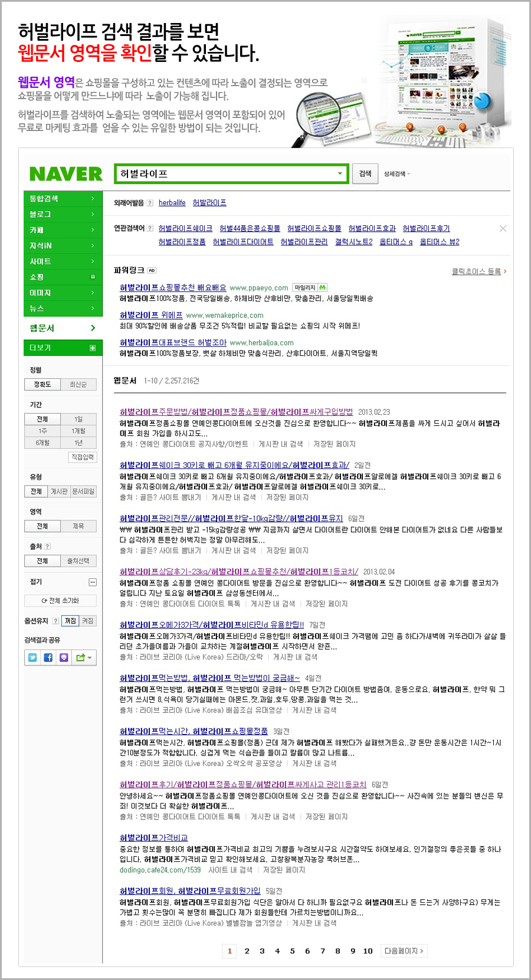Open 통합검색 tab in sidebar

coord(63,199)
